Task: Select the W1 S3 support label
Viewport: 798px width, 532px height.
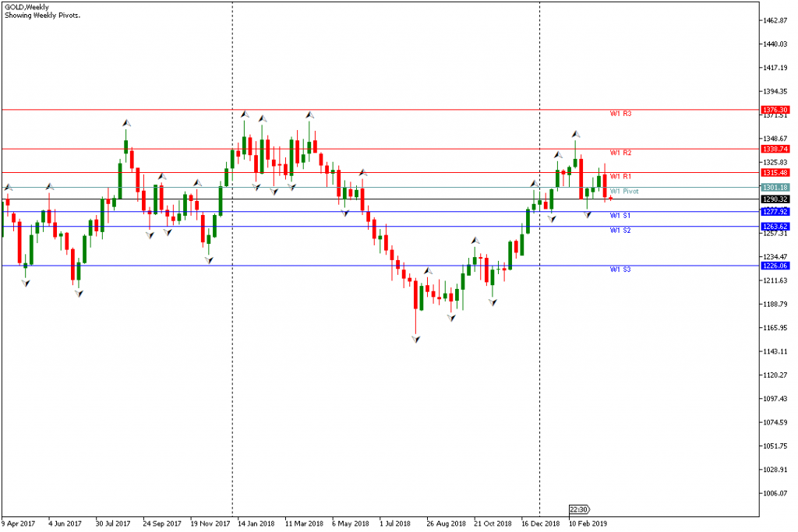Action: coord(620,270)
